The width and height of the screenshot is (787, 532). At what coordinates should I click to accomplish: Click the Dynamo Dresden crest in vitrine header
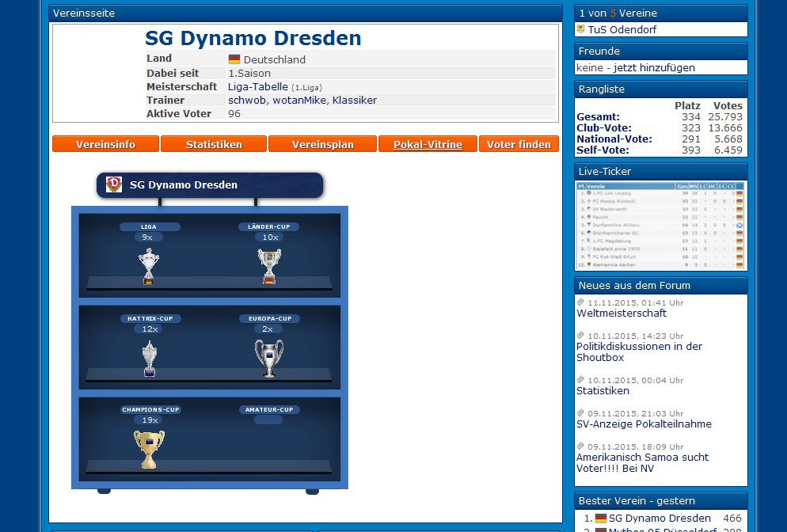pos(114,184)
